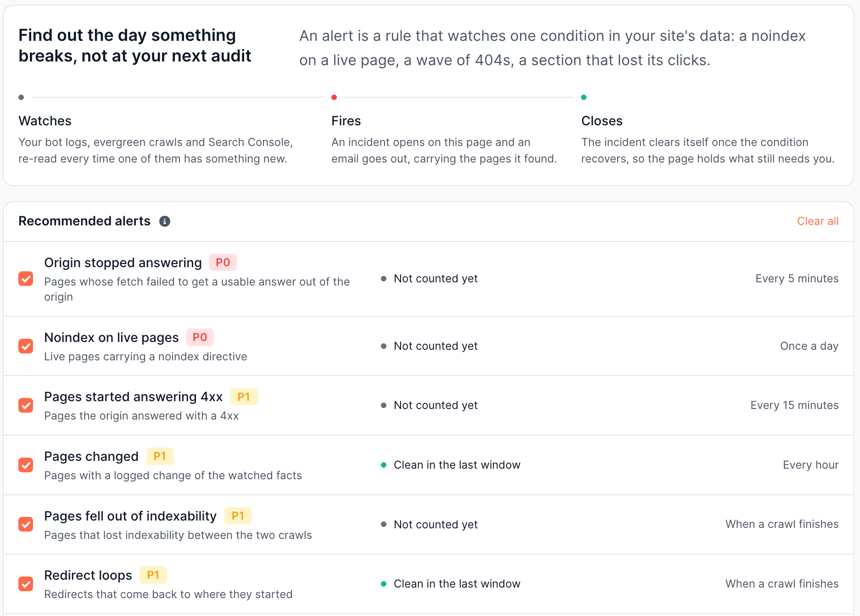Click When a crawl finishes in Redirect loops row
This screenshot has height=616, width=860.
tap(782, 584)
